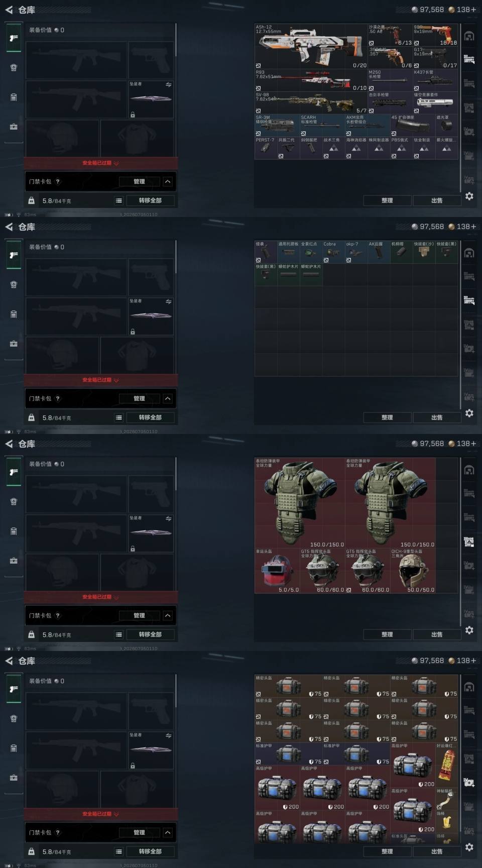Expand 安全箱已过期 banner beside 精密头盔 boxes
Screen dimensions: 482x868
tap(100, 814)
